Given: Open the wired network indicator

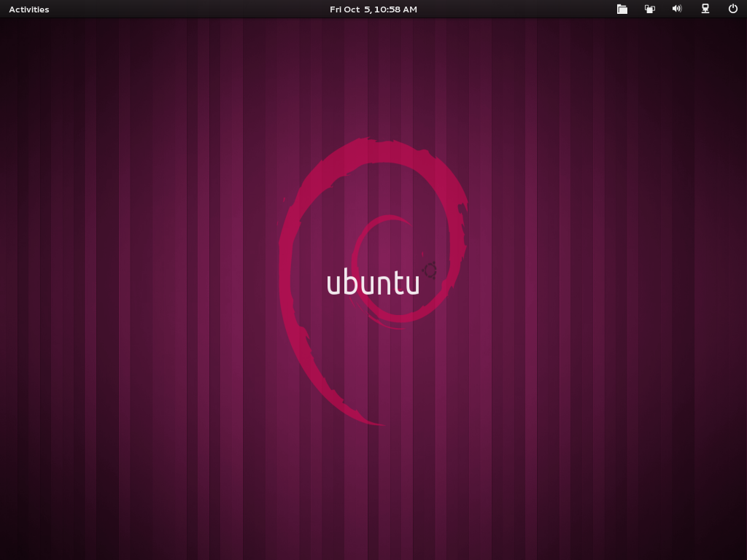Looking at the screenshot, I should (x=705, y=9).
